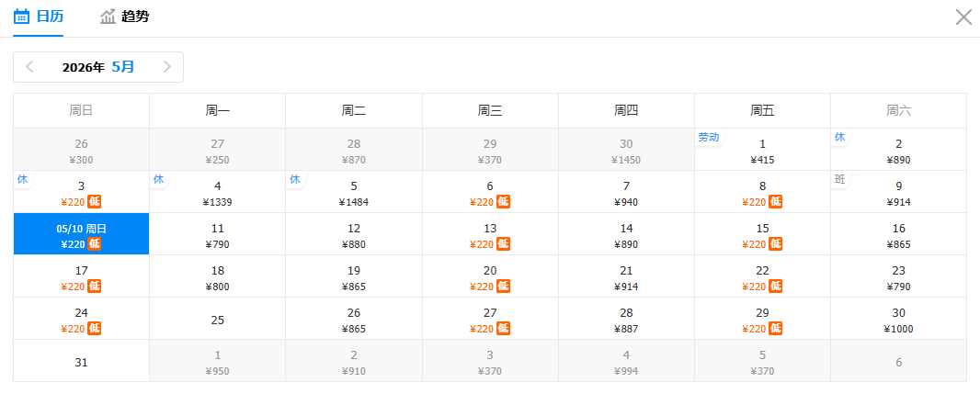The image size is (980, 405).
Task: Click the 班 workday tag on May 9
Action: [839, 179]
